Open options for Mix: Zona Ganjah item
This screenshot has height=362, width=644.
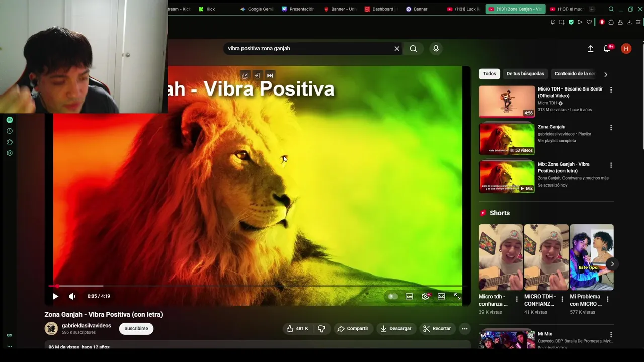[611, 165]
